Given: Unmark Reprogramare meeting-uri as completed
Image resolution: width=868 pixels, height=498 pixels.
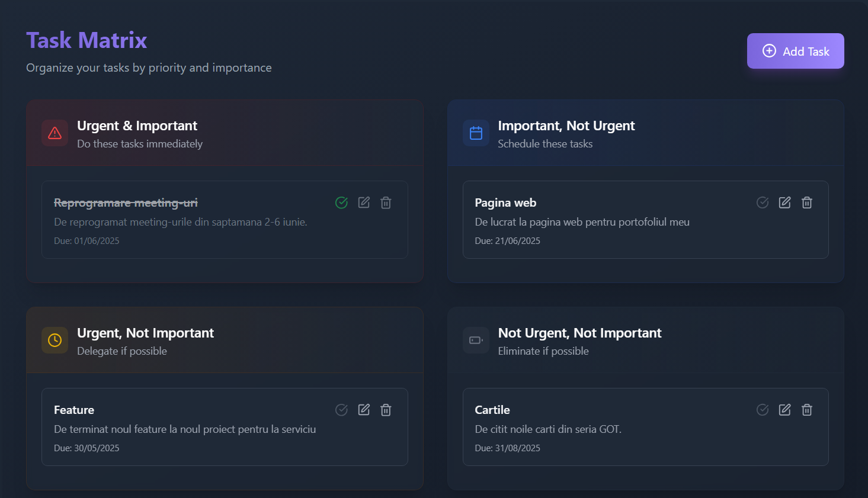Looking at the screenshot, I should tap(341, 203).
